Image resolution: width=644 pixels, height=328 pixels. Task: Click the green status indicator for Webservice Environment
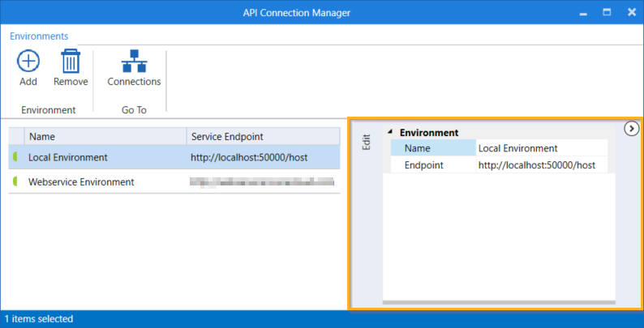pos(15,182)
